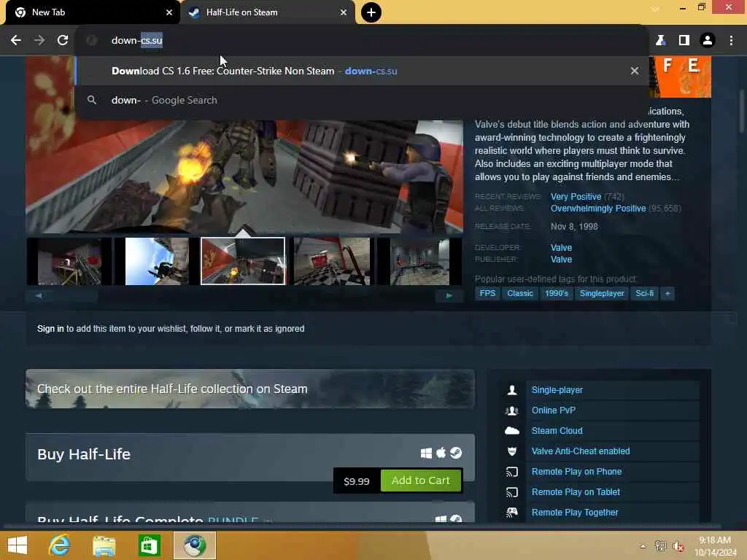Open the Remote Play Together link
Viewport: 747px width, 560px height.
point(575,513)
